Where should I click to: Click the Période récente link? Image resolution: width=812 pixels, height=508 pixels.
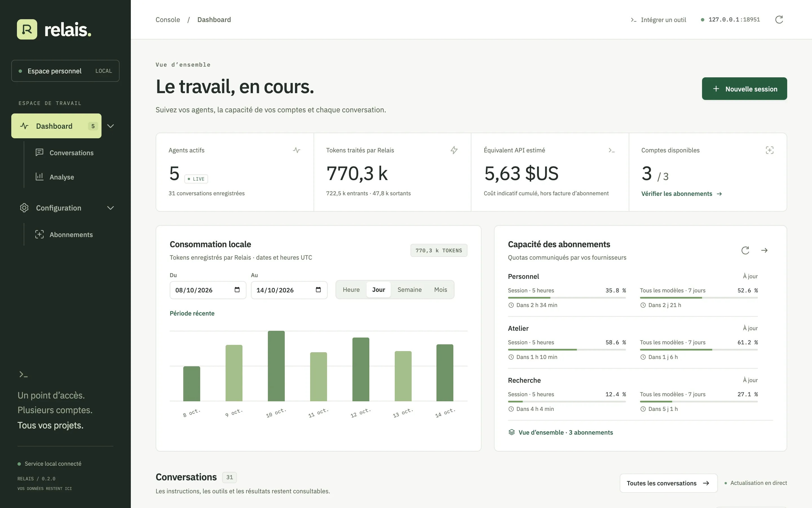(192, 313)
